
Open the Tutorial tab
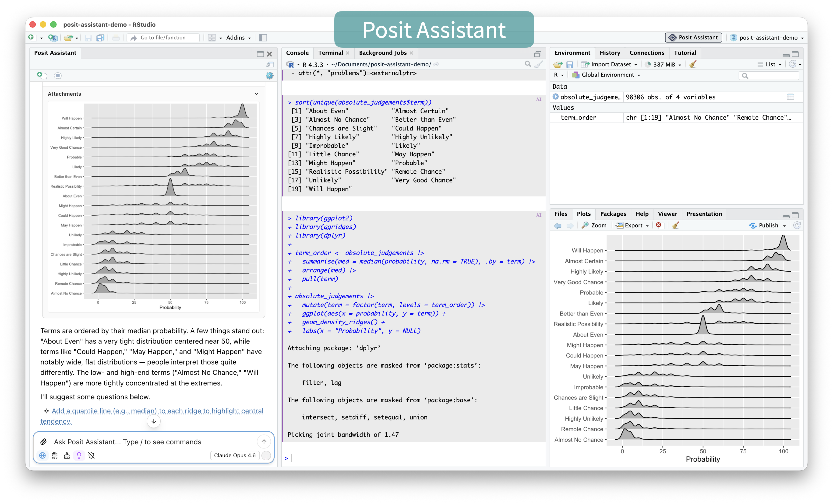point(685,53)
